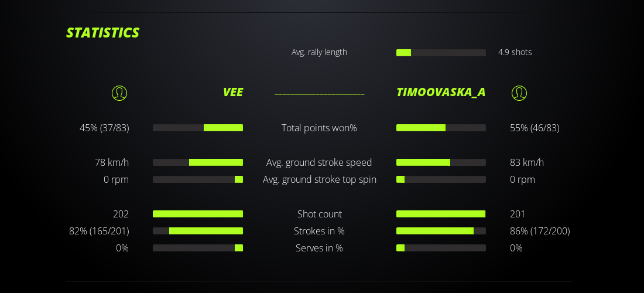Click VEE's Total points won bar
This screenshot has width=644, height=293.
click(198, 128)
